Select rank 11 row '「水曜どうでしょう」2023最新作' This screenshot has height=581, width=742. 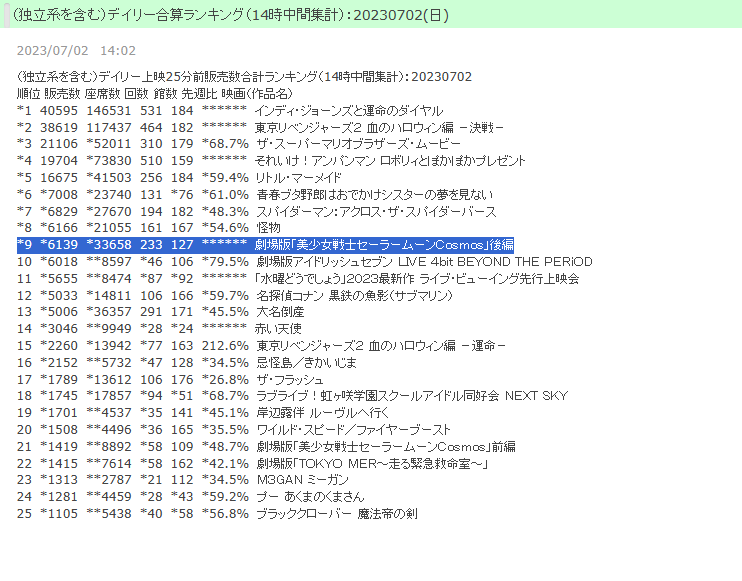(298, 279)
